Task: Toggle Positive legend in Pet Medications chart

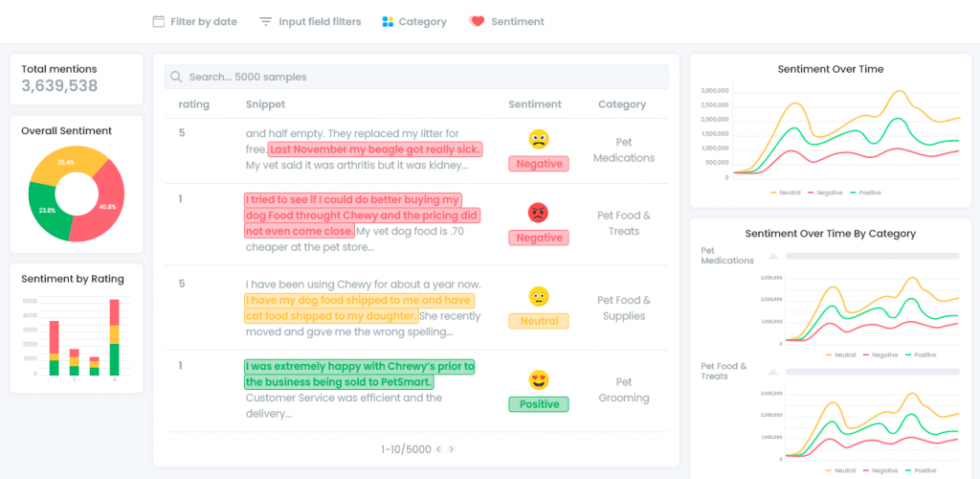Action: [x=922, y=354]
